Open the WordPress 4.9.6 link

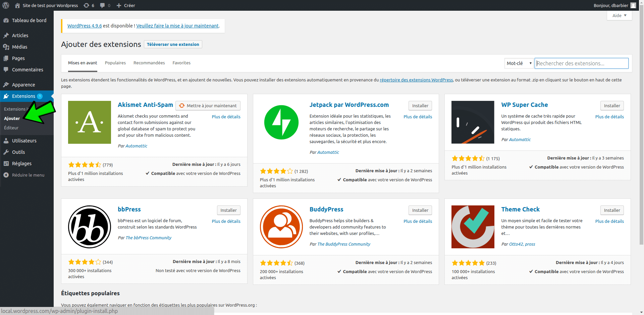pyautogui.click(x=85, y=26)
